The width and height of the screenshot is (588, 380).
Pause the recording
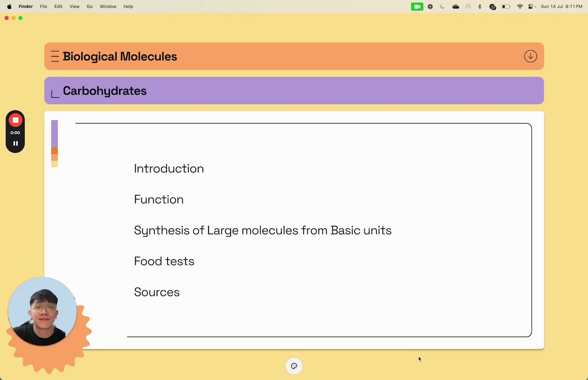pyautogui.click(x=15, y=143)
